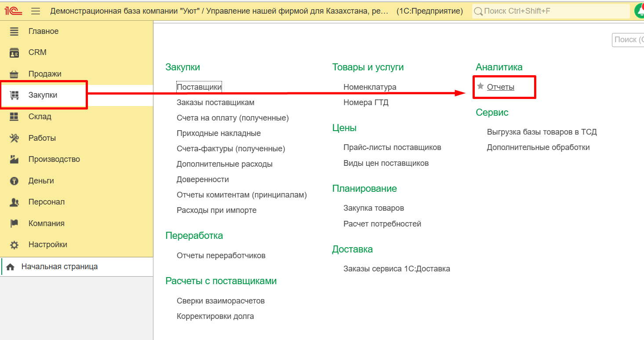
Task: Click the Работы tools icon
Action: (x=15, y=138)
